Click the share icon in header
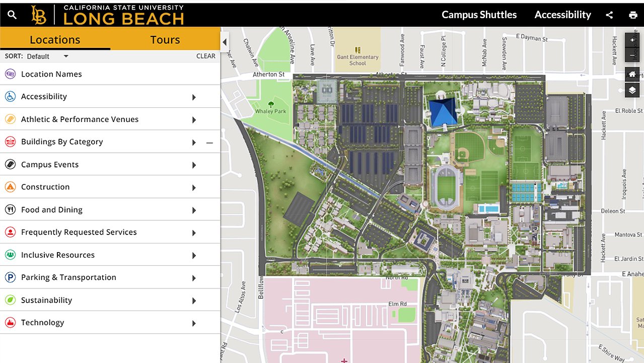Screen dimensions: 644x363 [609, 15]
